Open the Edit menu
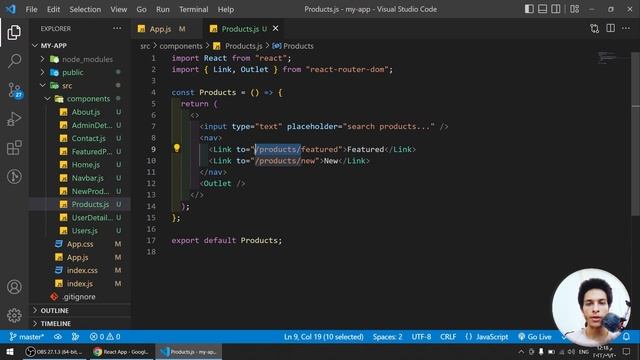Image resolution: width=640 pixels, height=360 pixels. [x=53, y=9]
